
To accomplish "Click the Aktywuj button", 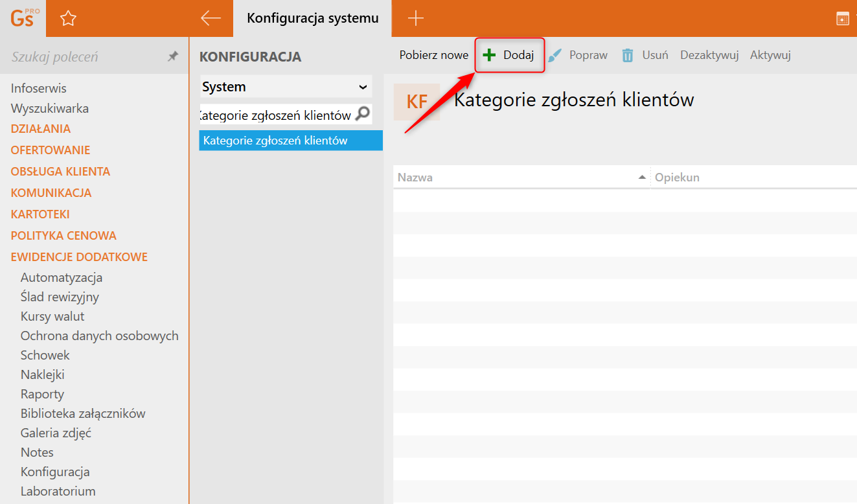I will (x=770, y=55).
